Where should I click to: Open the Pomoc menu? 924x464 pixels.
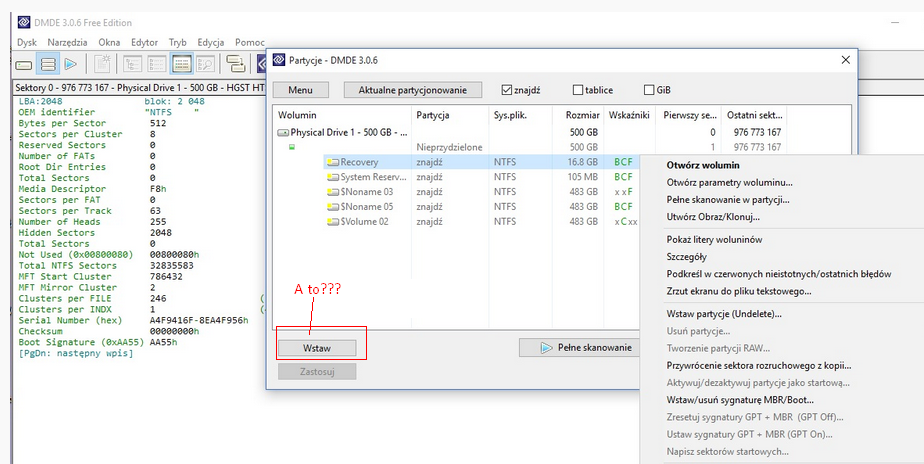point(250,42)
